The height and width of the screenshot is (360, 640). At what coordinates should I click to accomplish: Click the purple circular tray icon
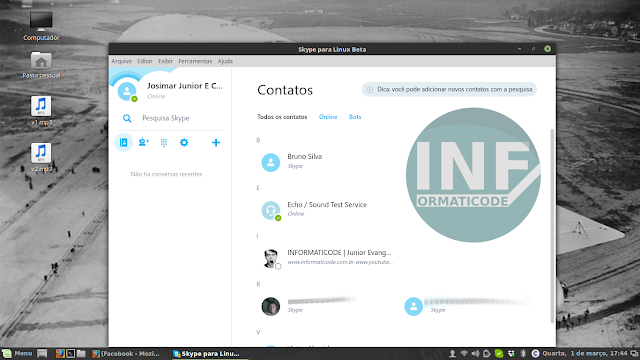(x=535, y=353)
